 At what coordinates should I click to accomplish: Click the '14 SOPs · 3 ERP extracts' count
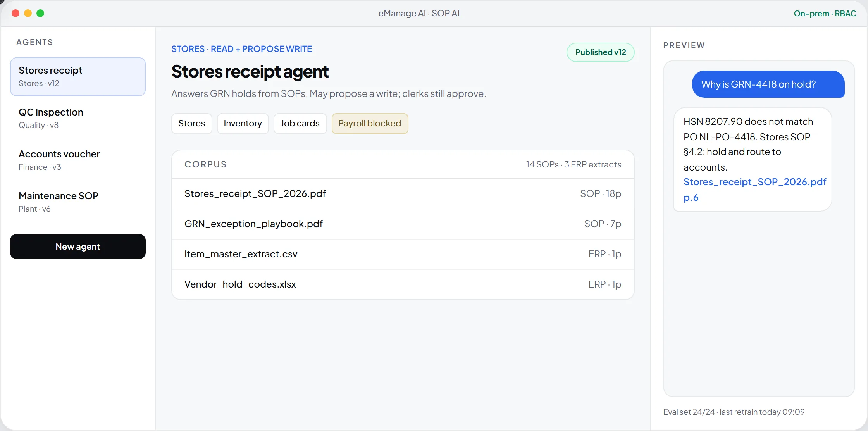click(573, 165)
